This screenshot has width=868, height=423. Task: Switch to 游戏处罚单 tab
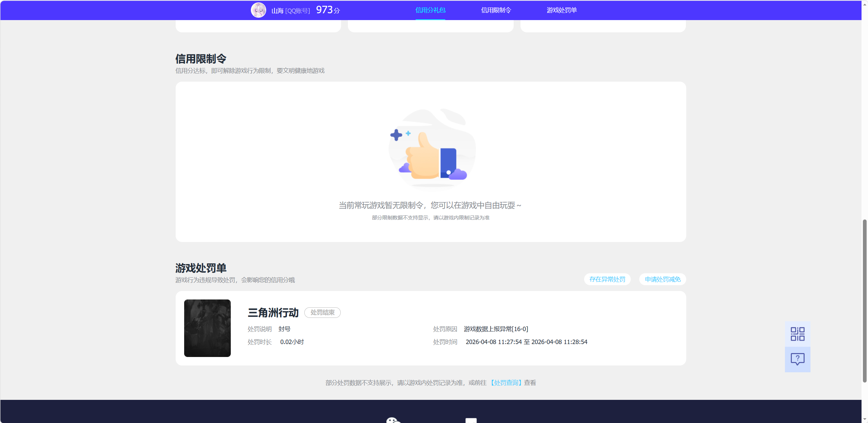(562, 10)
